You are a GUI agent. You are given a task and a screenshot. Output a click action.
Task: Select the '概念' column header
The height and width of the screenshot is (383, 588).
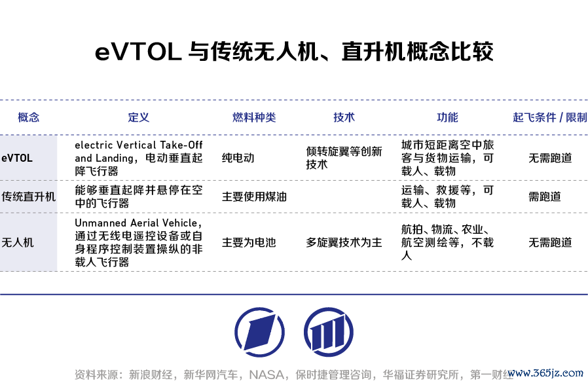pyautogui.click(x=29, y=117)
